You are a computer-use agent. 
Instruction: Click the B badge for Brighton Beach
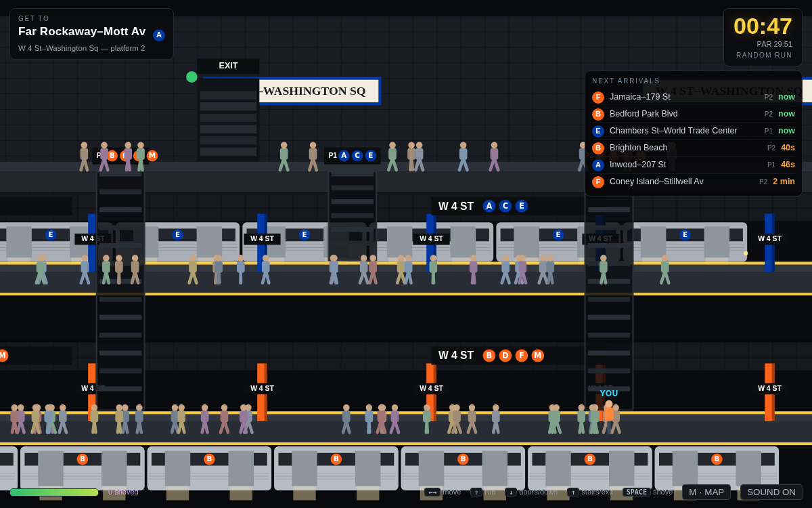coord(598,148)
